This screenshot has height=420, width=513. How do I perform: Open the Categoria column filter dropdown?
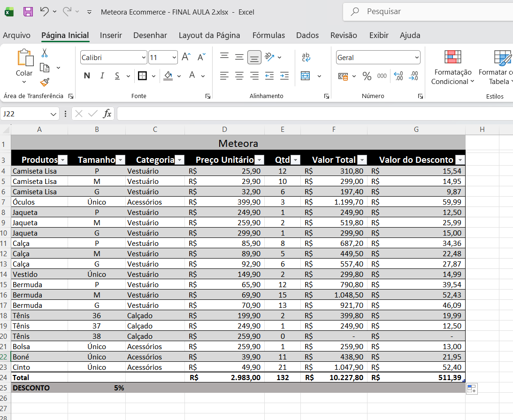point(179,160)
